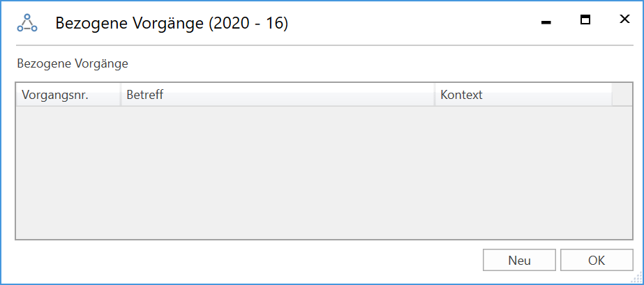Screen dimensions: 644x285
Task: Sort by the Vorgangsnr. column header
Action: 67,95
